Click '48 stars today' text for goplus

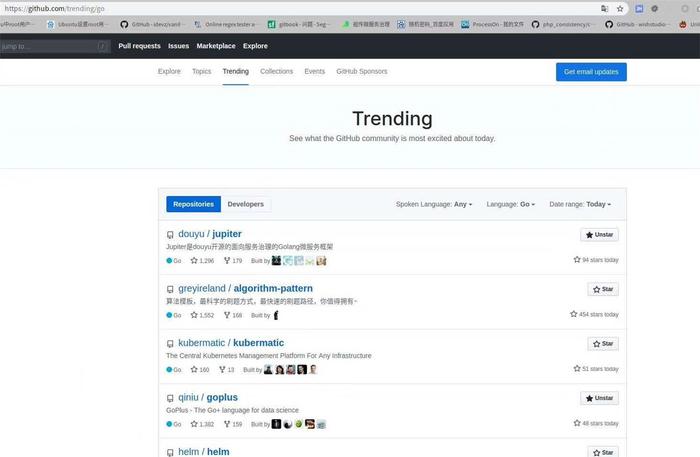click(596, 423)
